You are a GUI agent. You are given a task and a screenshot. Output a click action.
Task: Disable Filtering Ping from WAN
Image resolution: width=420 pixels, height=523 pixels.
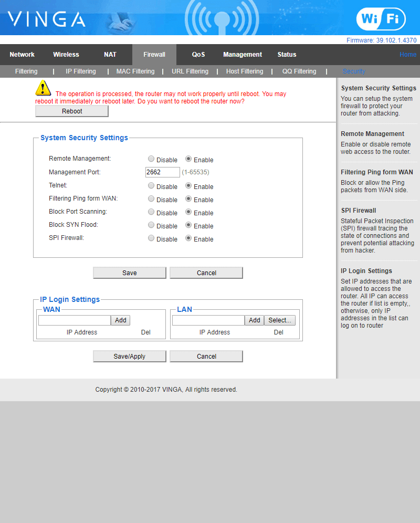151,199
